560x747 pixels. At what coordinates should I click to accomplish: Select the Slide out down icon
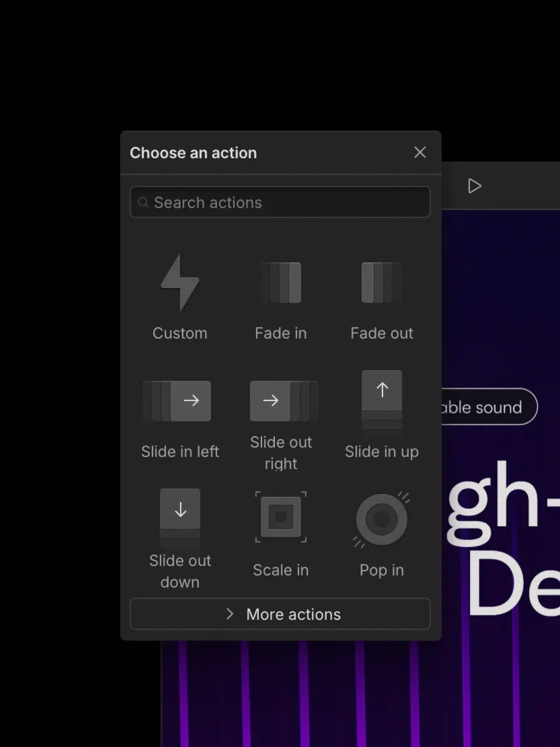coord(180,517)
